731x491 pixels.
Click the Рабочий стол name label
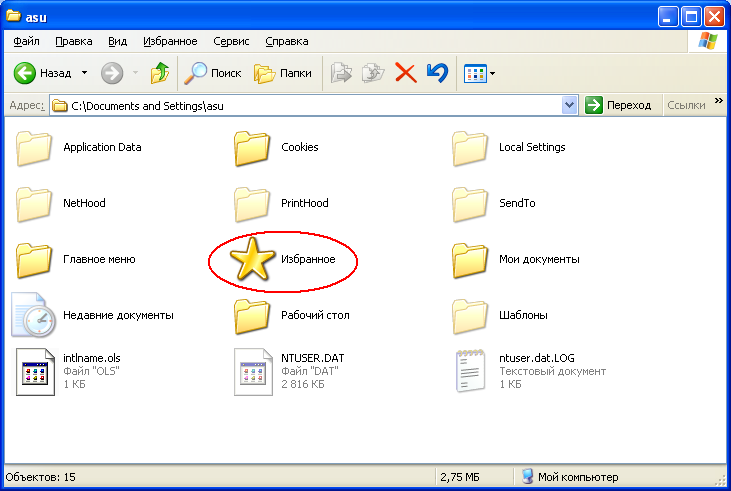315,315
